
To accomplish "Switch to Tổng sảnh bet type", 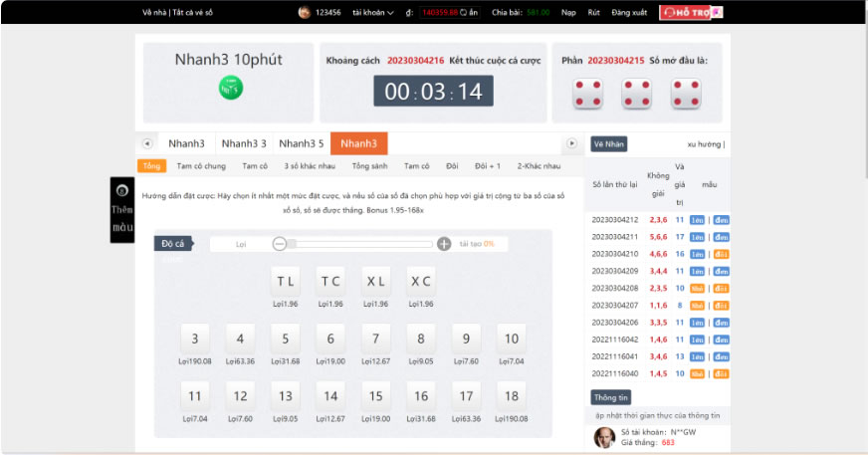I will 369,166.
